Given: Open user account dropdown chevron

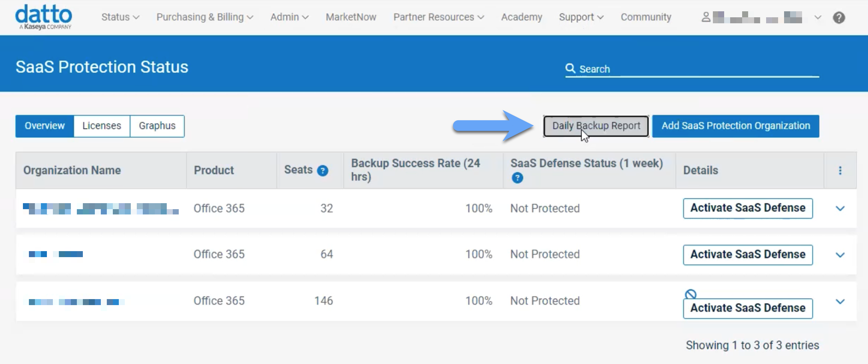Looking at the screenshot, I should 818,17.
